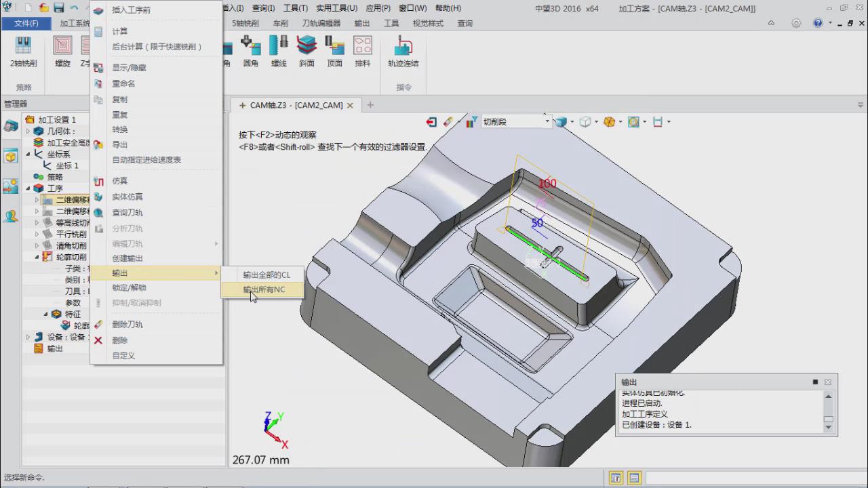Open the 刀轨编辑器 ribbon tab
Screen dimensions: 868x488
pos(321,23)
